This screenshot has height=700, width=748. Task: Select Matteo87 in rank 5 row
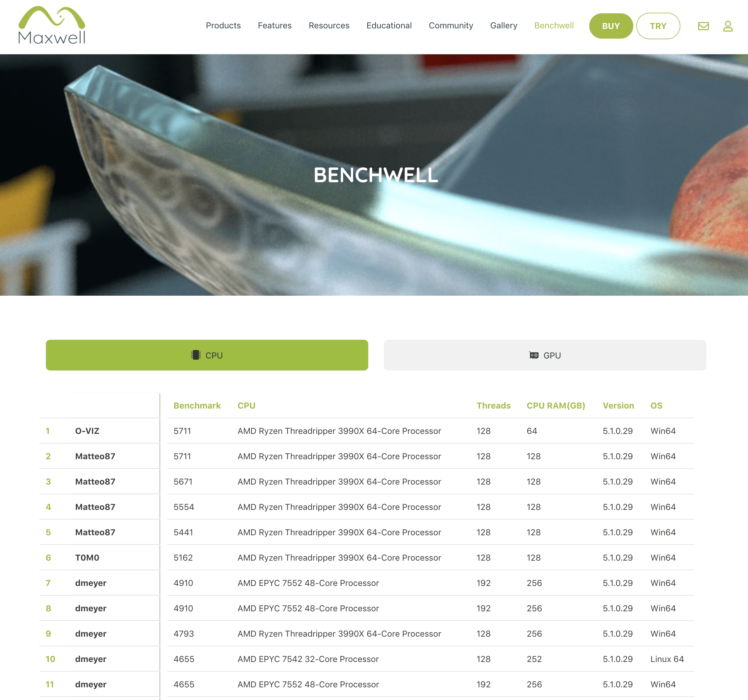point(95,532)
